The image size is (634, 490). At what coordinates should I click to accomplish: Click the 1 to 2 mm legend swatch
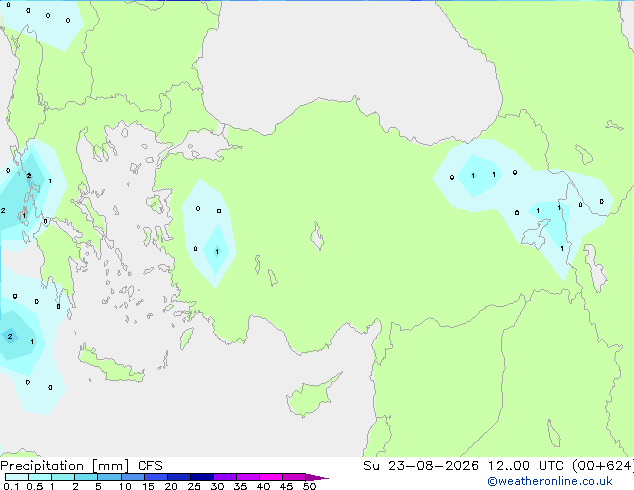pos(63,477)
